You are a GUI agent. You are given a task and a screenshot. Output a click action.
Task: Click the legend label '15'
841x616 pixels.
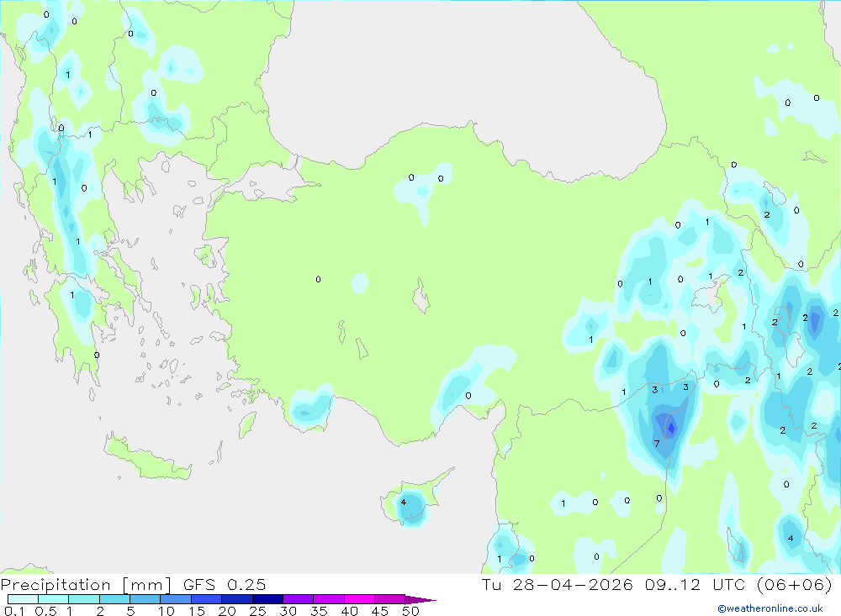197,611
